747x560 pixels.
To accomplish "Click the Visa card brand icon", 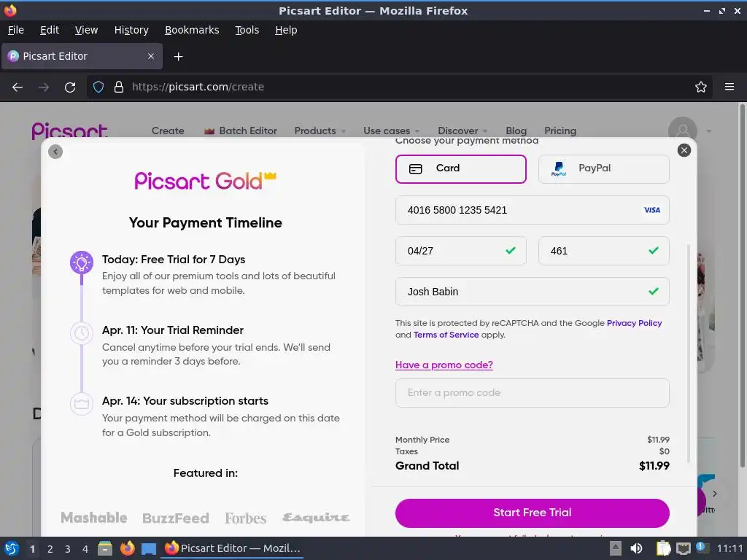I will click(651, 210).
